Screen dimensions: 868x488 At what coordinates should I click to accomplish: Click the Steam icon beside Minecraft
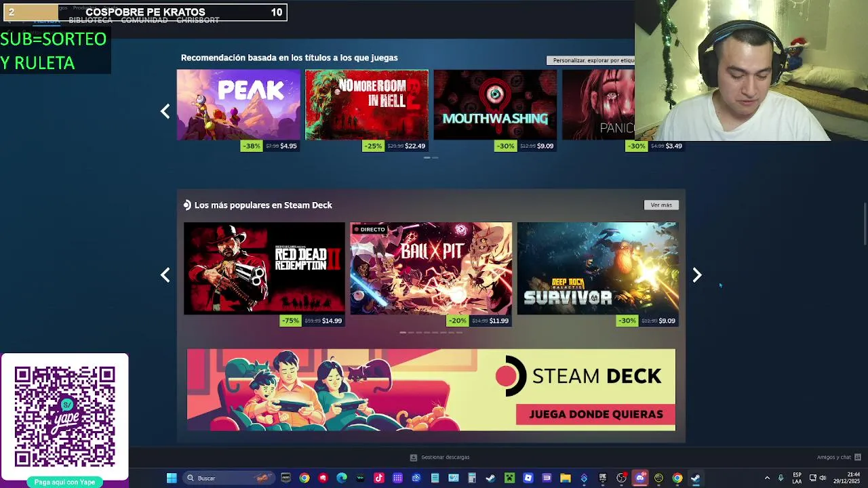[490, 478]
